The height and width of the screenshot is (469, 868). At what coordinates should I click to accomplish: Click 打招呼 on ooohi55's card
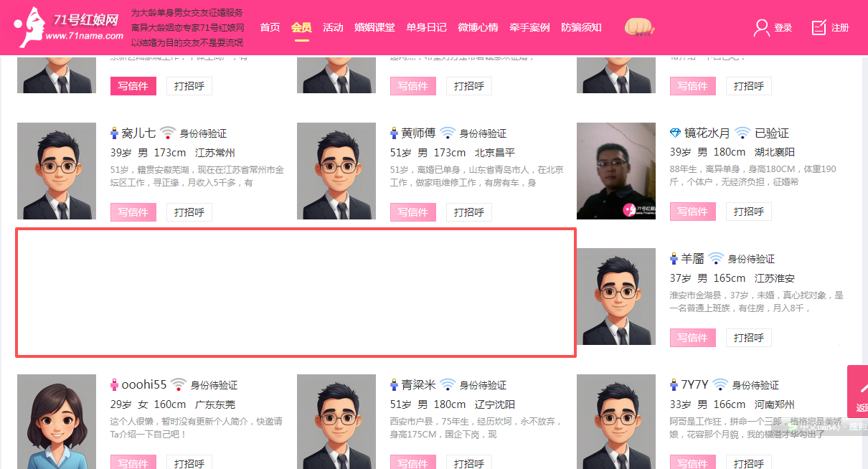(x=189, y=462)
